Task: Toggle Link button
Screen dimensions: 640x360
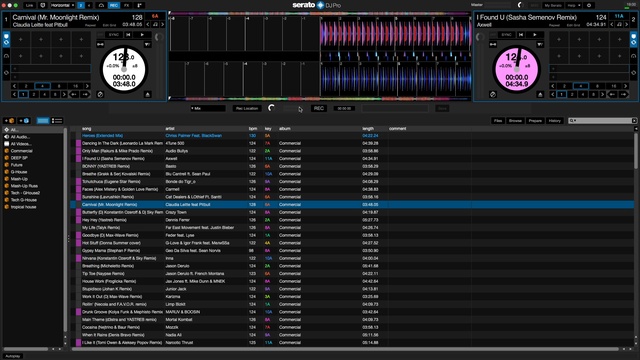Action: click(29, 5)
